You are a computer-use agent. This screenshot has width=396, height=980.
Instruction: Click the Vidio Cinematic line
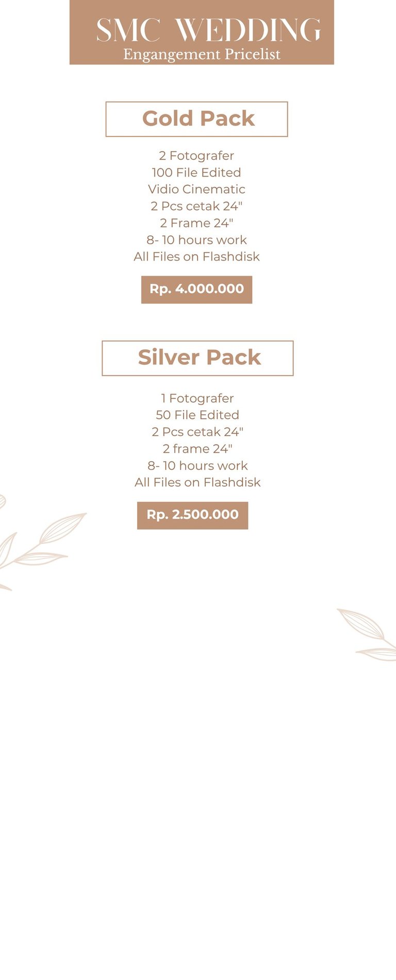pyautogui.click(x=196, y=189)
